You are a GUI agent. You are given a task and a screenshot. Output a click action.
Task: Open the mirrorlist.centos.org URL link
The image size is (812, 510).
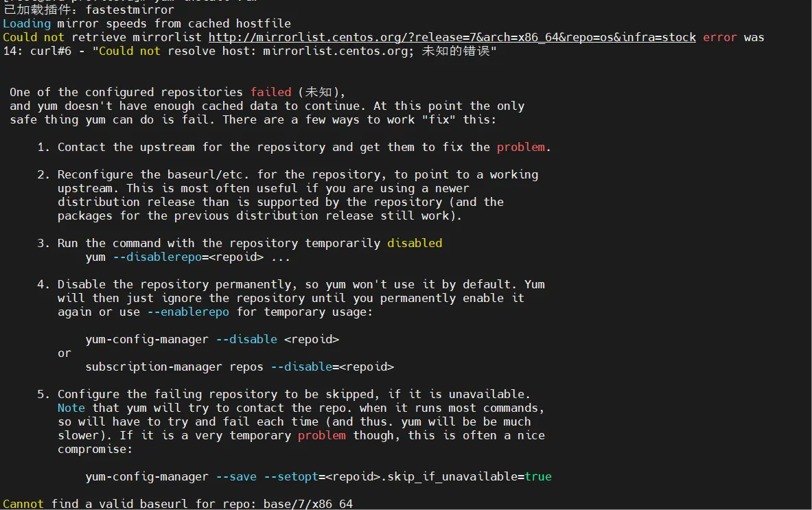[452, 37]
